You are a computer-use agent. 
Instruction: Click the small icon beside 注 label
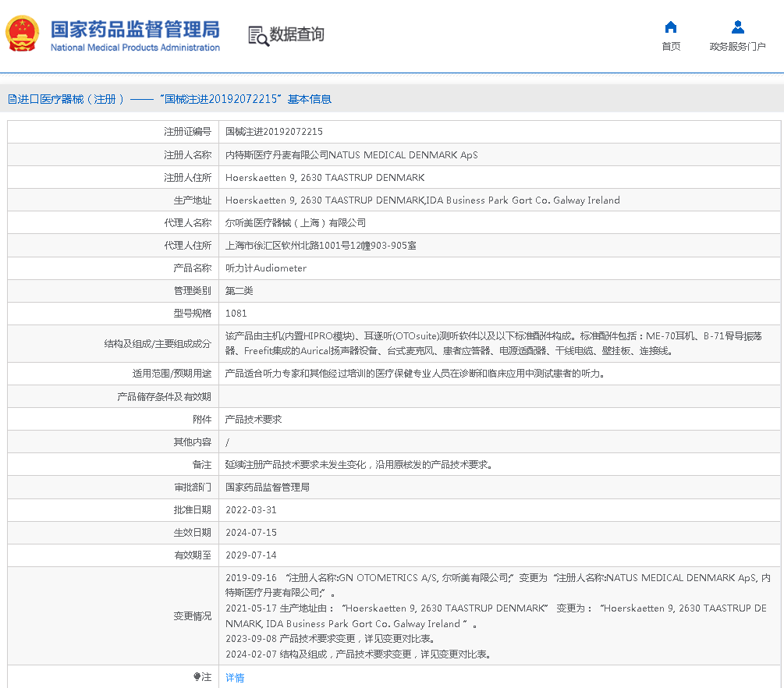click(x=197, y=677)
